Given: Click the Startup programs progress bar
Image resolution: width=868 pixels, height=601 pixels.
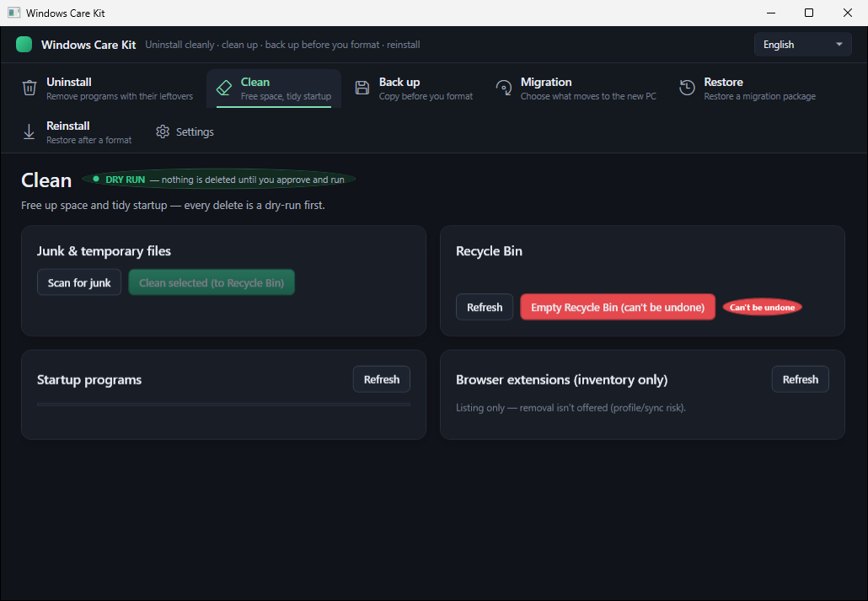Looking at the screenshot, I should (x=223, y=405).
